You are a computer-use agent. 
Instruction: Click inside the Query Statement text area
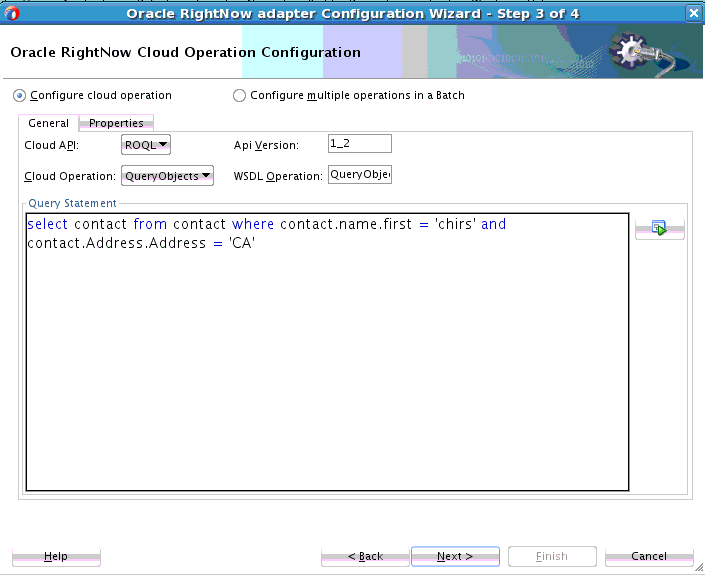pos(327,352)
